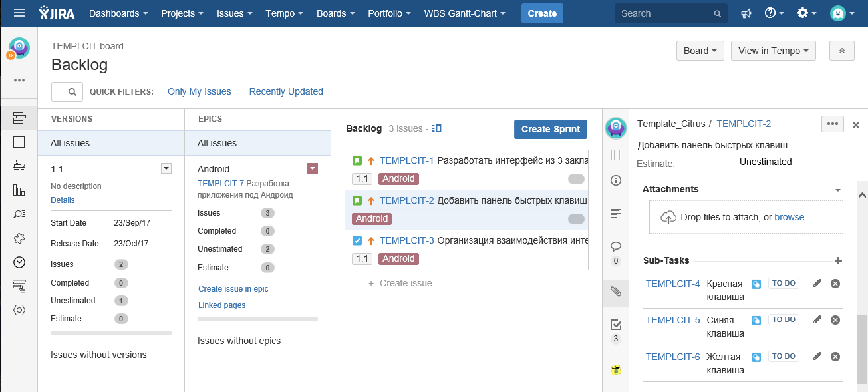Open issue panel ellipsis actions menu
Viewport: 868px width, 392px height.
click(833, 124)
